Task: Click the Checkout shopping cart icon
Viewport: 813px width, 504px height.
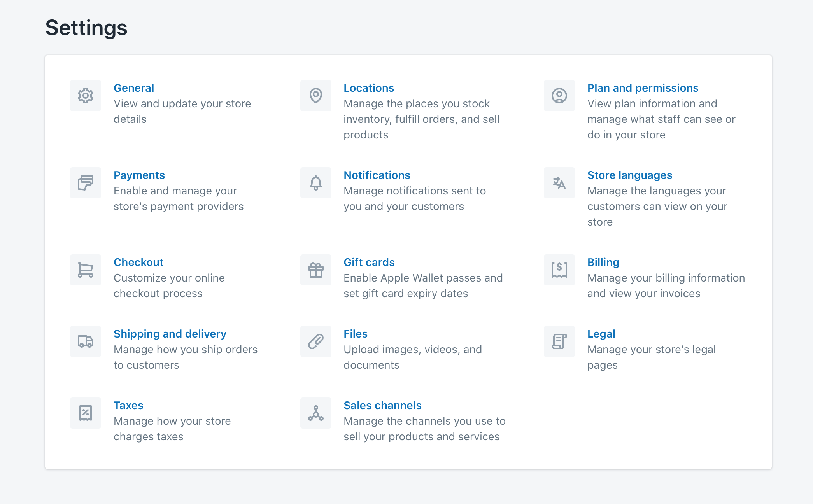Action: pos(86,270)
